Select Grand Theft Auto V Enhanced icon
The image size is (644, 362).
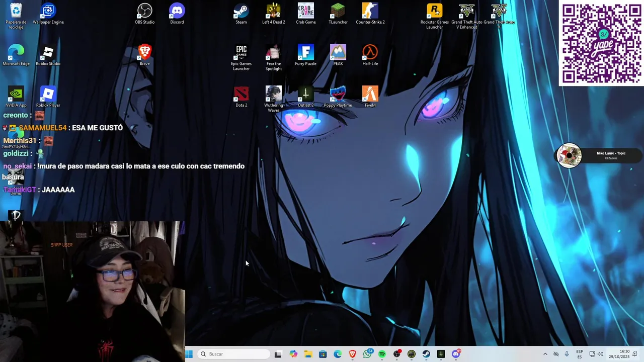pos(467,16)
